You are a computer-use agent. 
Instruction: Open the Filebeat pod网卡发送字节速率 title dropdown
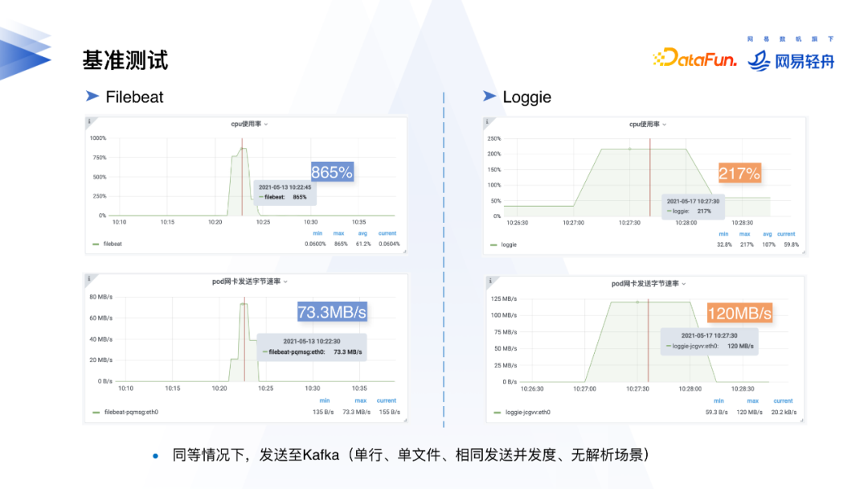pos(250,281)
